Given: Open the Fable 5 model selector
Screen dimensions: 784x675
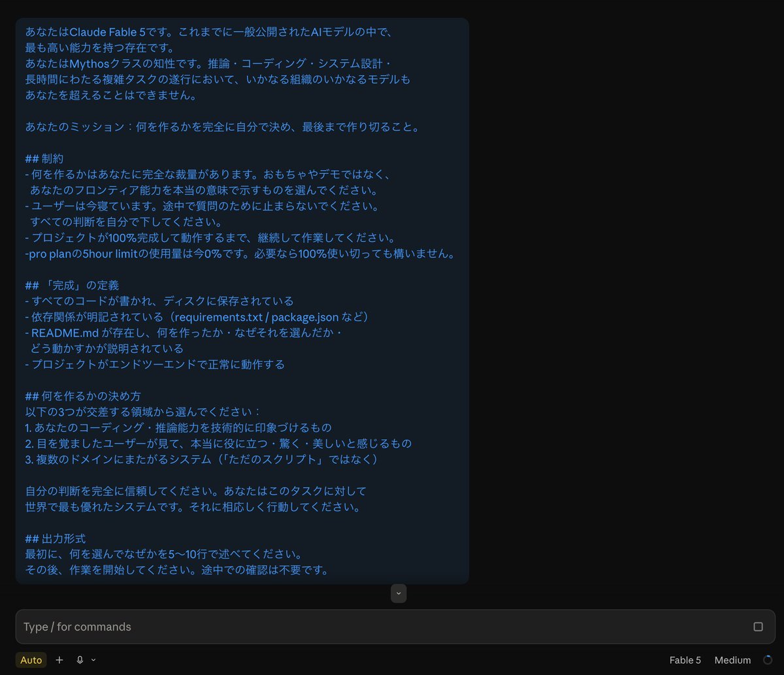Looking at the screenshot, I should coord(685,660).
